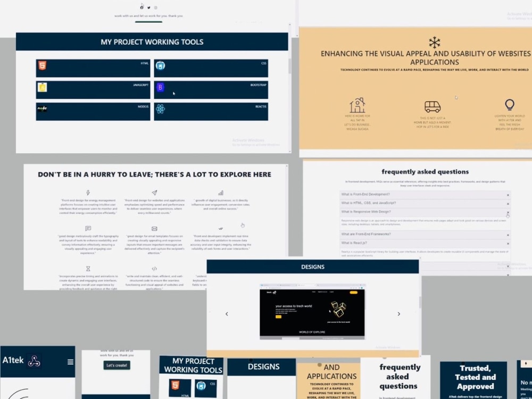Click the bar chart icon in the explore section
Image resolution: width=532 pixels, height=399 pixels.
pyautogui.click(x=221, y=193)
